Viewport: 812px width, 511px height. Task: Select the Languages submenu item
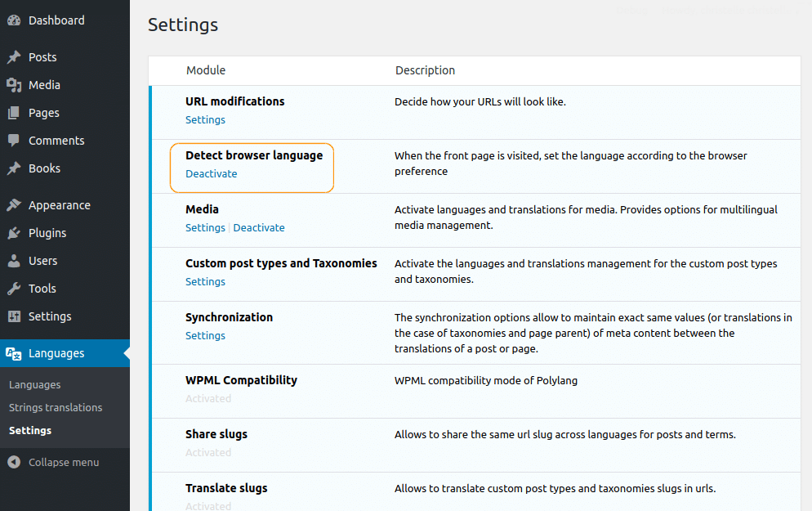[x=35, y=384]
